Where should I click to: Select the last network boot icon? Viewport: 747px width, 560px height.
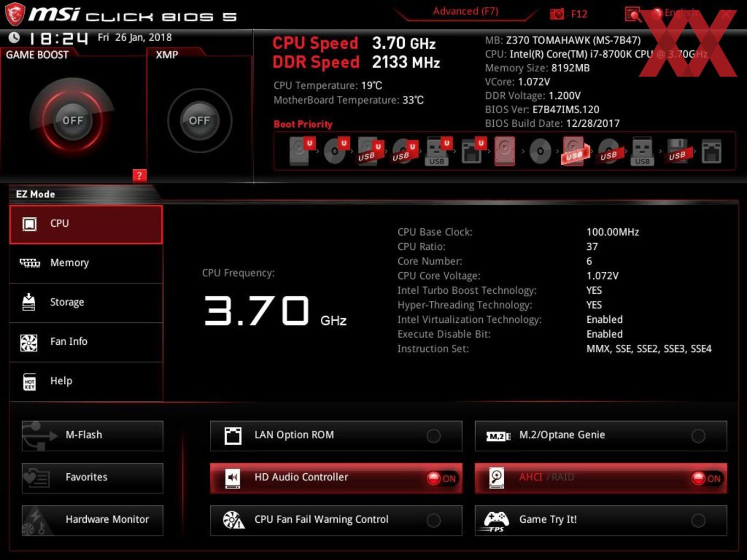click(711, 151)
